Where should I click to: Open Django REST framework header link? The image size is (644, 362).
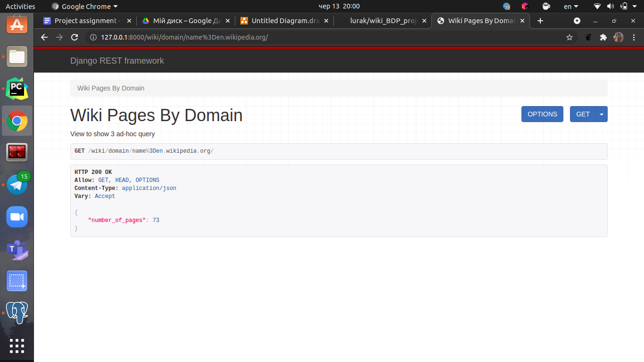(x=117, y=61)
